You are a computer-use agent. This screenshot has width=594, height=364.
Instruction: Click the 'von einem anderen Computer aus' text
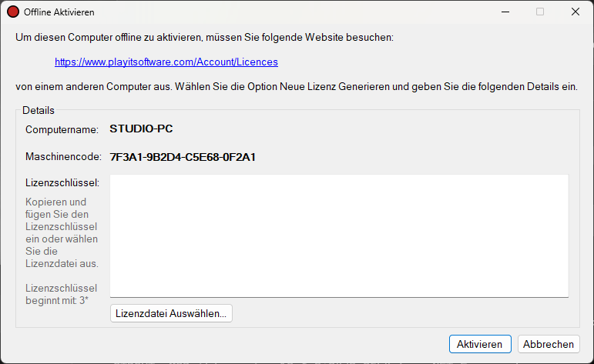click(x=297, y=87)
